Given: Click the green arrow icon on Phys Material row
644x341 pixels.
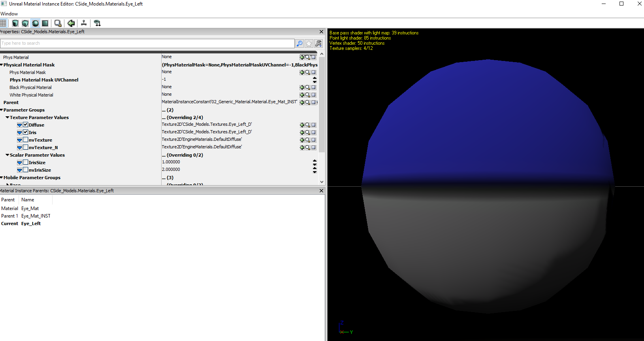Looking at the screenshot, I should [302, 57].
